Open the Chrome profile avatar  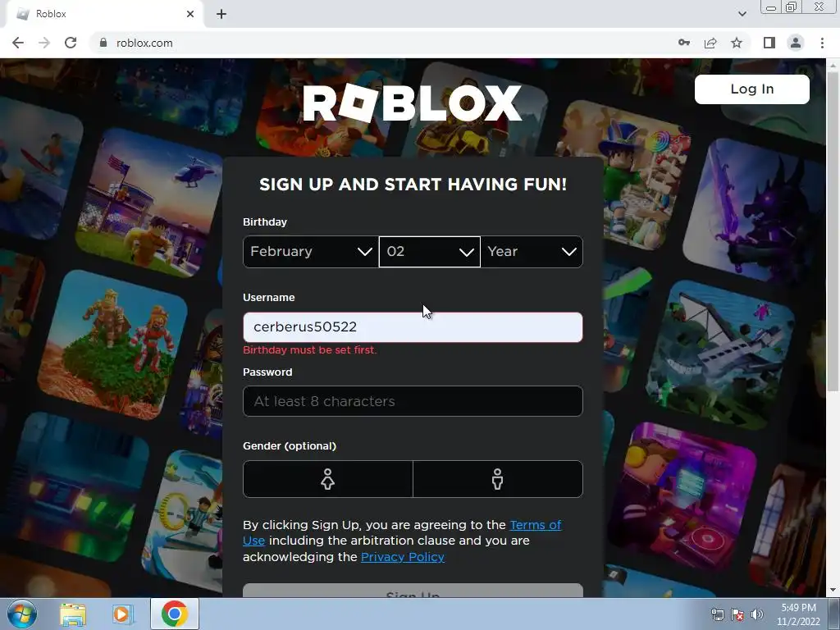coord(796,43)
